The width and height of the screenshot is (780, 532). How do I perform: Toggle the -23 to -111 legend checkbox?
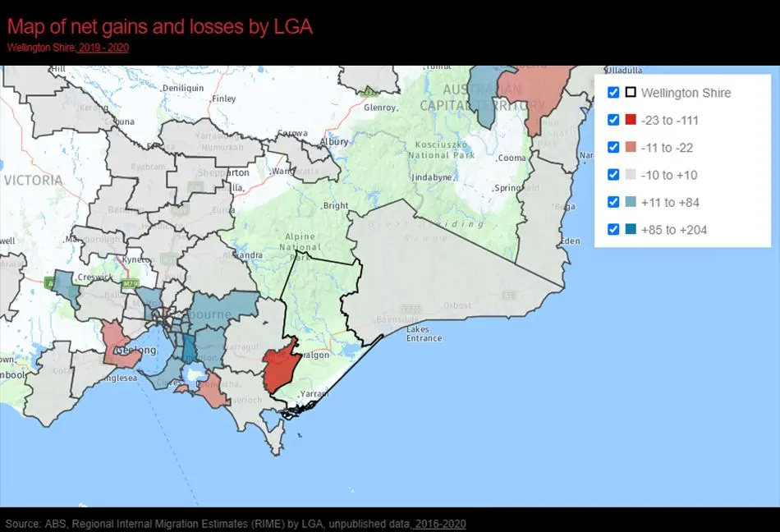(613, 120)
